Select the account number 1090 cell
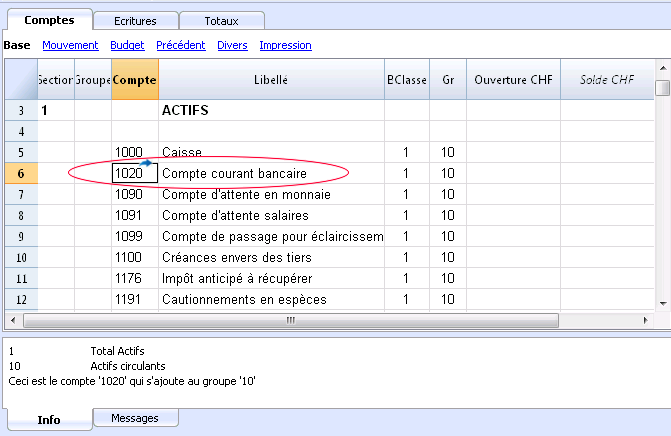Screen dimensions: 671x436 click(135, 194)
